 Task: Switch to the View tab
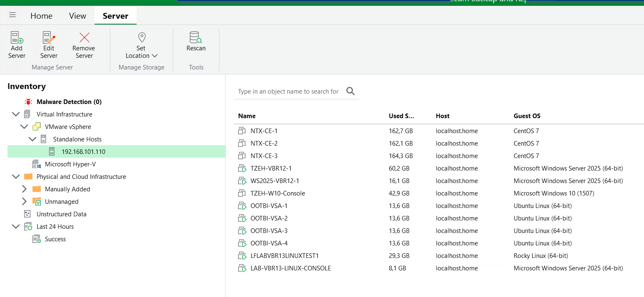tap(77, 15)
